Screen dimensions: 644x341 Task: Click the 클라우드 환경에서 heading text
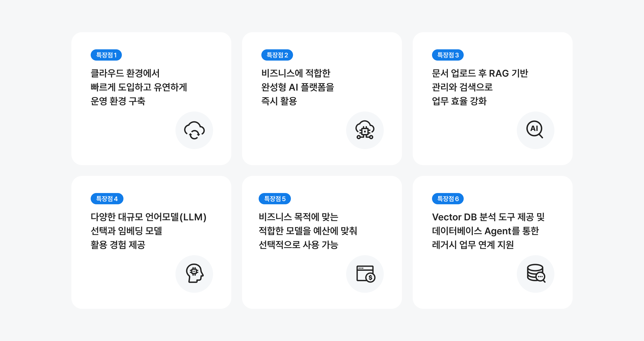coord(125,73)
